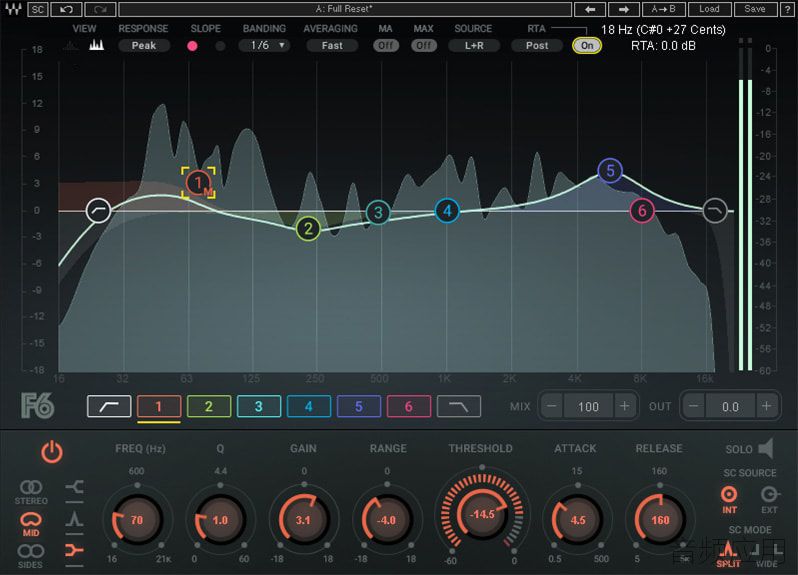This screenshot has height=575, width=798.
Task: Click the Out value field 0.0
Action: (x=730, y=407)
